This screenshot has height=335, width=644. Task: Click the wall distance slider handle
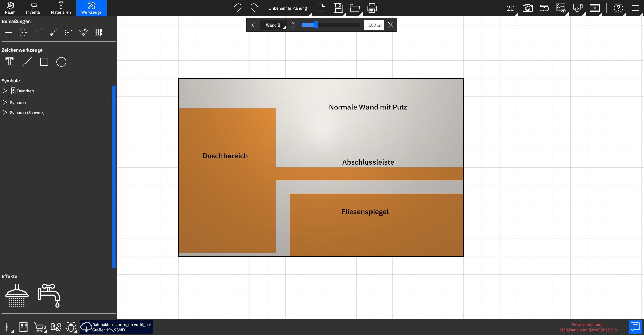[x=316, y=25]
